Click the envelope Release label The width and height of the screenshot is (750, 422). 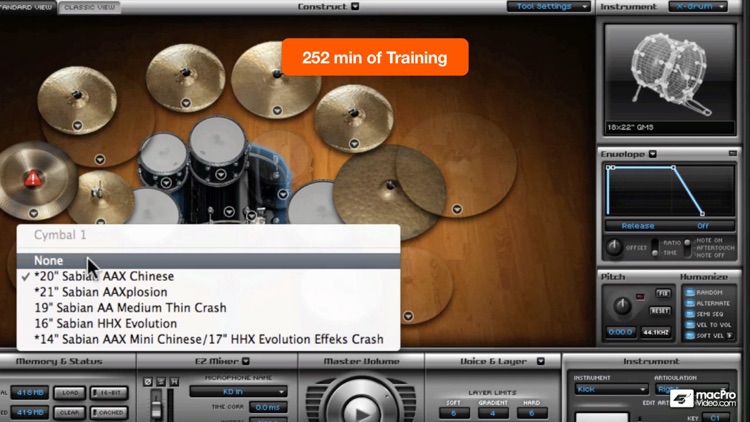(x=638, y=226)
